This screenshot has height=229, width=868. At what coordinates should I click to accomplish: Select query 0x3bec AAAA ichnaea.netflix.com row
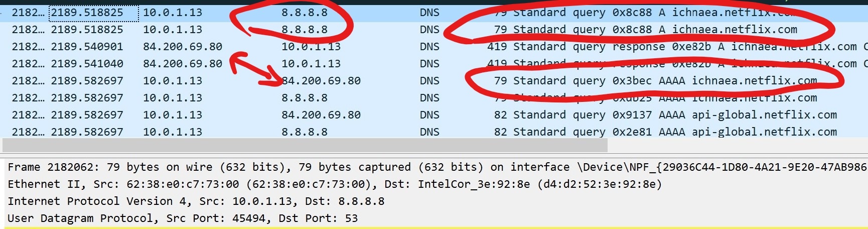coord(434,81)
